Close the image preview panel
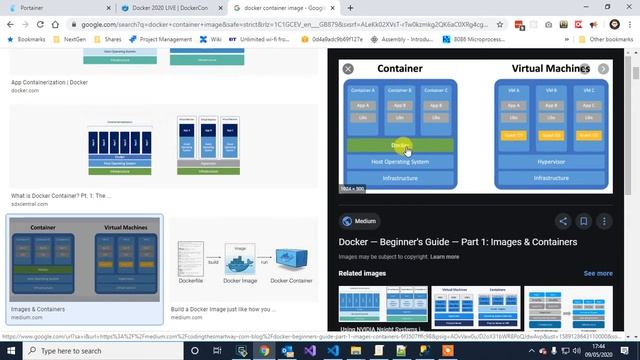This screenshot has height=360, width=640. click(348, 69)
